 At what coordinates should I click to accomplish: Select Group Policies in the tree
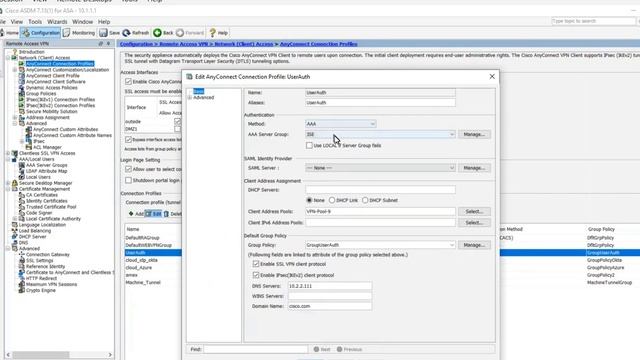coord(41,93)
